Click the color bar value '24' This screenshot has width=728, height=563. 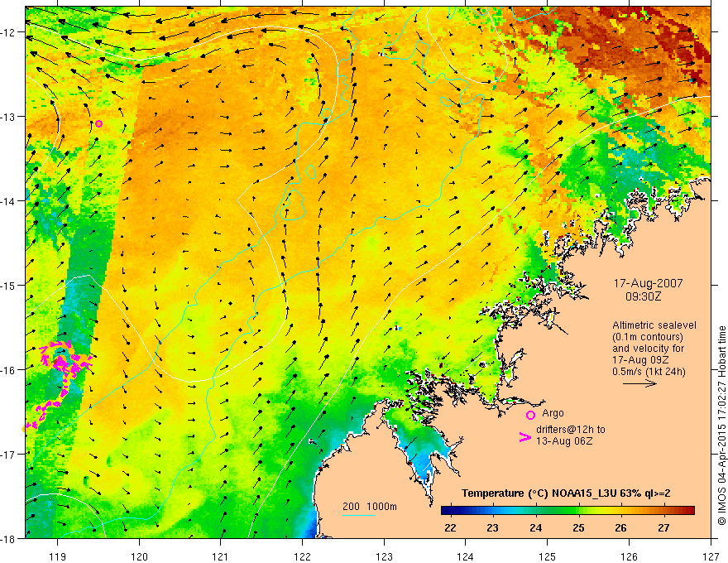pyautogui.click(x=535, y=528)
